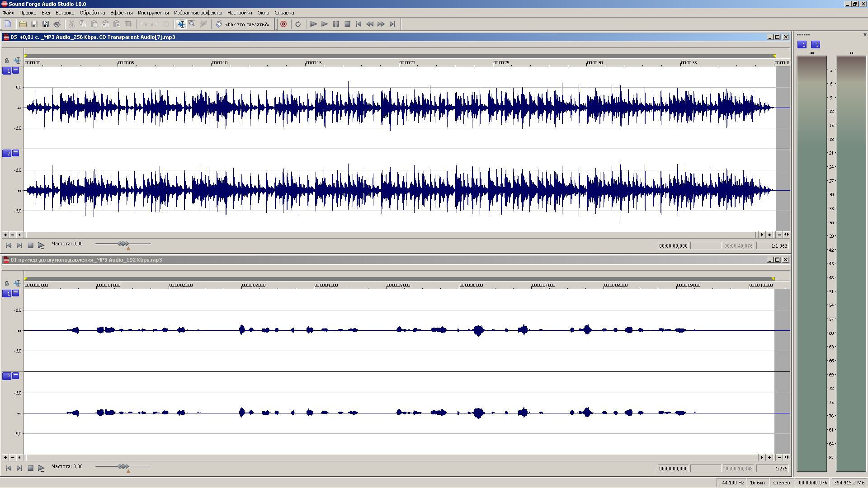Screen dimensions: 868x488
Task: Go to start in the 05 40,01 с. window transport
Action: 9,245
